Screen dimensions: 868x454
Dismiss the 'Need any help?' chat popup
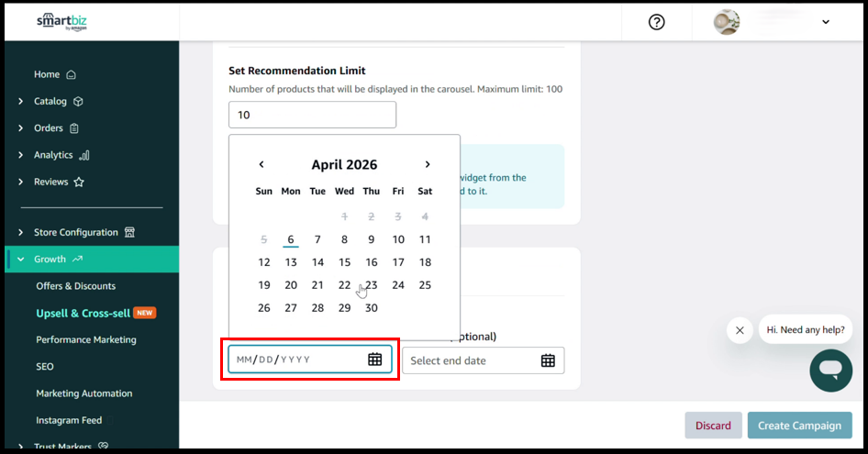click(x=740, y=330)
